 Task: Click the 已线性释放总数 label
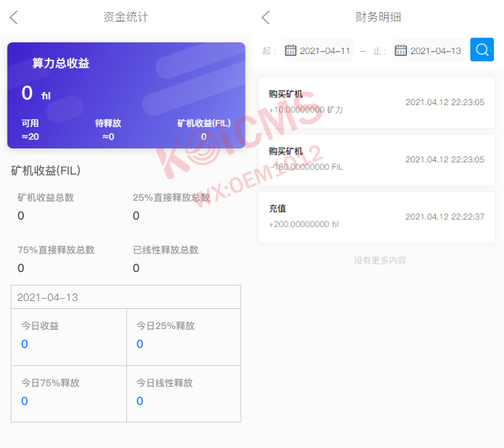coord(165,250)
